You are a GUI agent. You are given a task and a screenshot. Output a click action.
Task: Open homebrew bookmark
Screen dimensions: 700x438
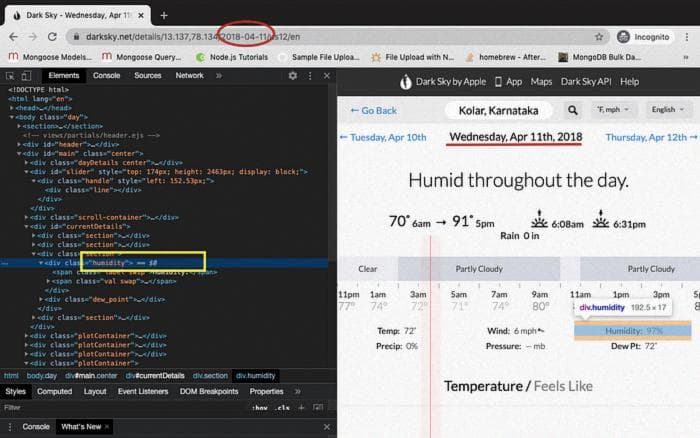[506, 57]
